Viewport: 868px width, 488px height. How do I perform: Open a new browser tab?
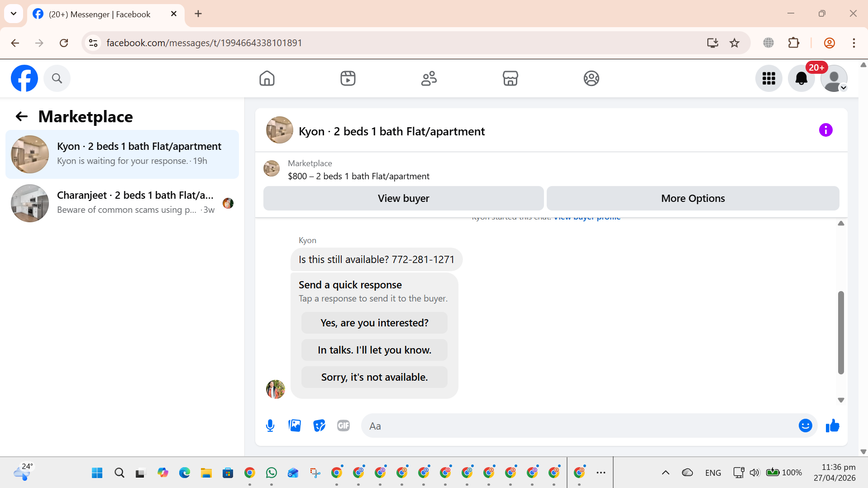(198, 14)
